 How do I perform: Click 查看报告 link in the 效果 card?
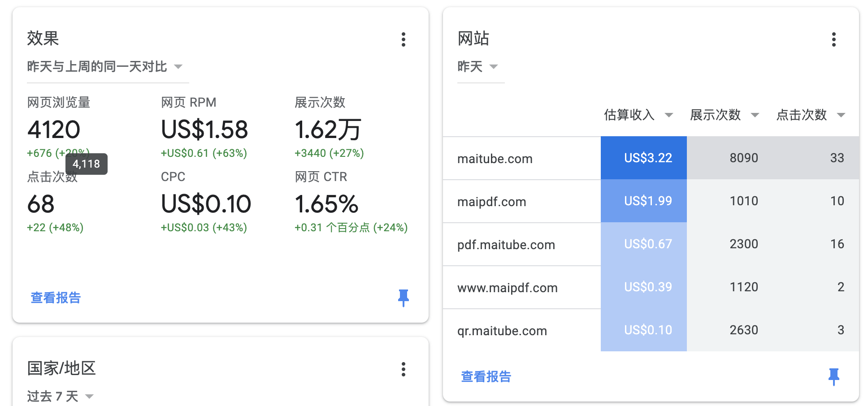[56, 298]
